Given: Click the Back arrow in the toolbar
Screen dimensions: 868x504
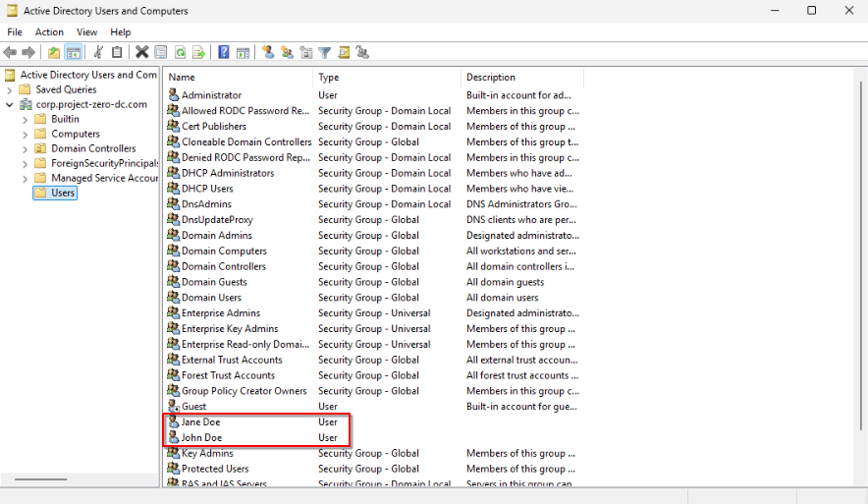Looking at the screenshot, I should pyautogui.click(x=10, y=53).
